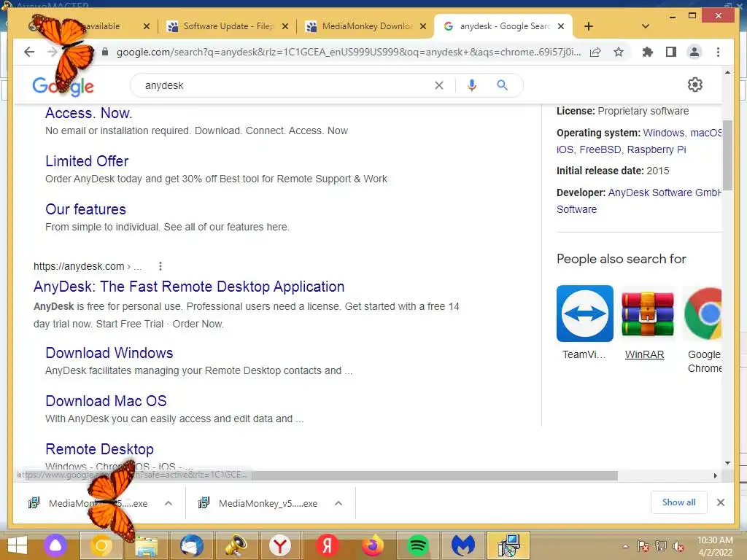Close the downloads bar
The width and height of the screenshot is (747, 560).
tap(720, 502)
